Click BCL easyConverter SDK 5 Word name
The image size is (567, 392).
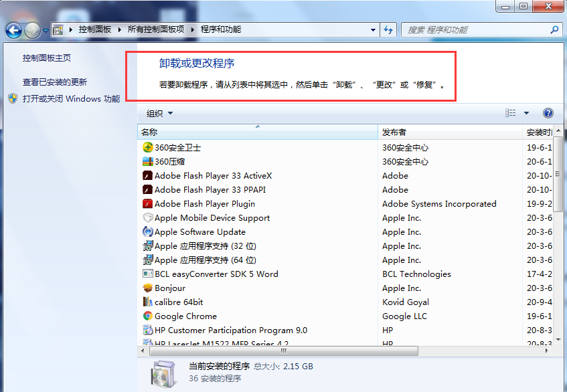216,274
